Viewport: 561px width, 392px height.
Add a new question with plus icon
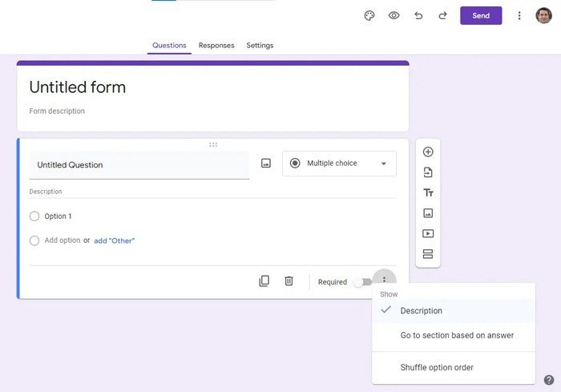tap(428, 152)
